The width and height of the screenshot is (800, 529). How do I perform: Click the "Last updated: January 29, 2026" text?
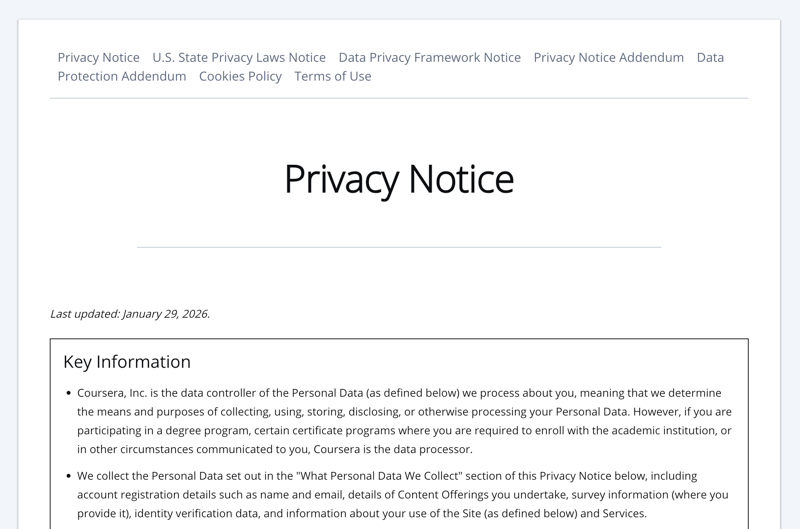coord(130,314)
